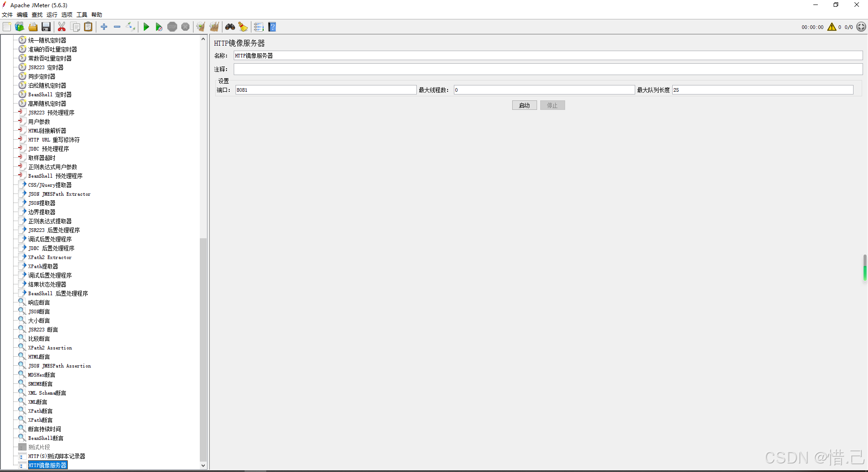Show the warning log indicator
868x472 pixels.
832,27
